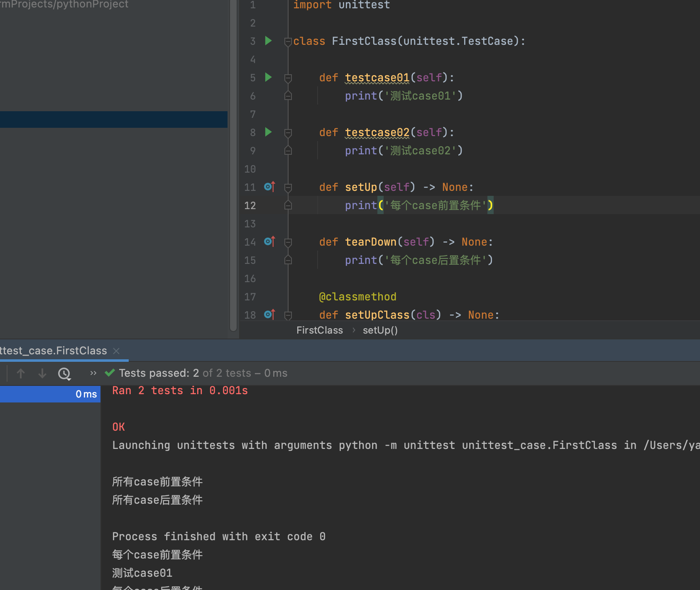The height and width of the screenshot is (590, 700).
Task: Click '每个case前置条件' console output line
Action: point(157,555)
